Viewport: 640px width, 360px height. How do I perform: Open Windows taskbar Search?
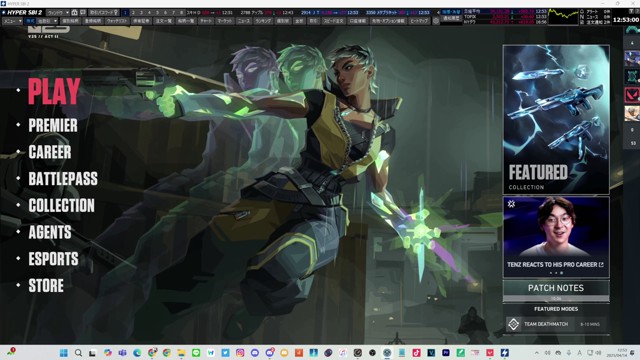[78, 353]
